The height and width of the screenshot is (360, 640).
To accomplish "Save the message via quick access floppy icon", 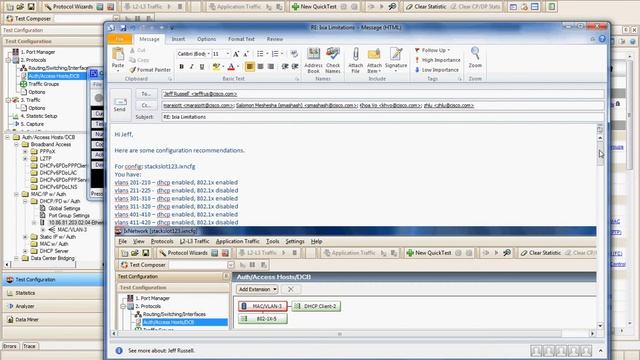I will point(123,28).
